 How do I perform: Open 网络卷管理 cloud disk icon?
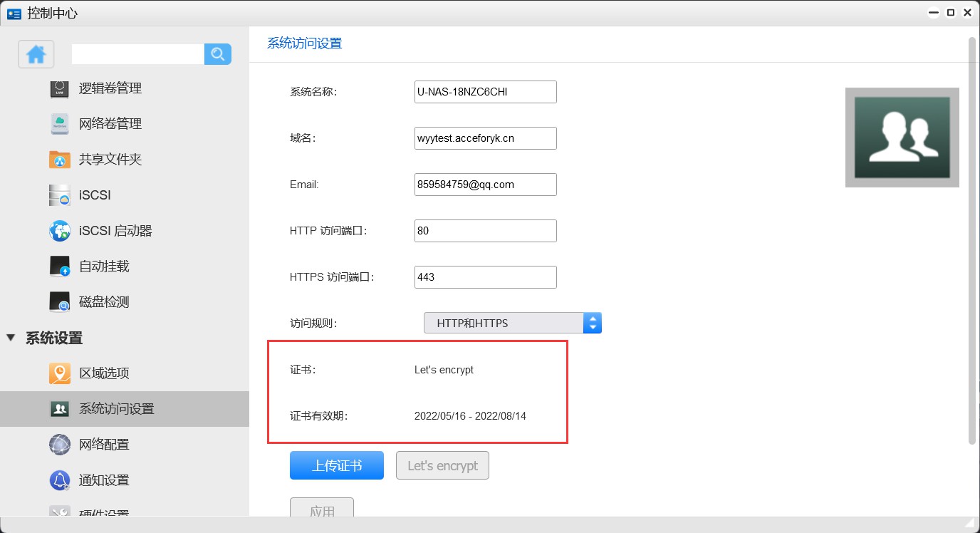(60, 124)
